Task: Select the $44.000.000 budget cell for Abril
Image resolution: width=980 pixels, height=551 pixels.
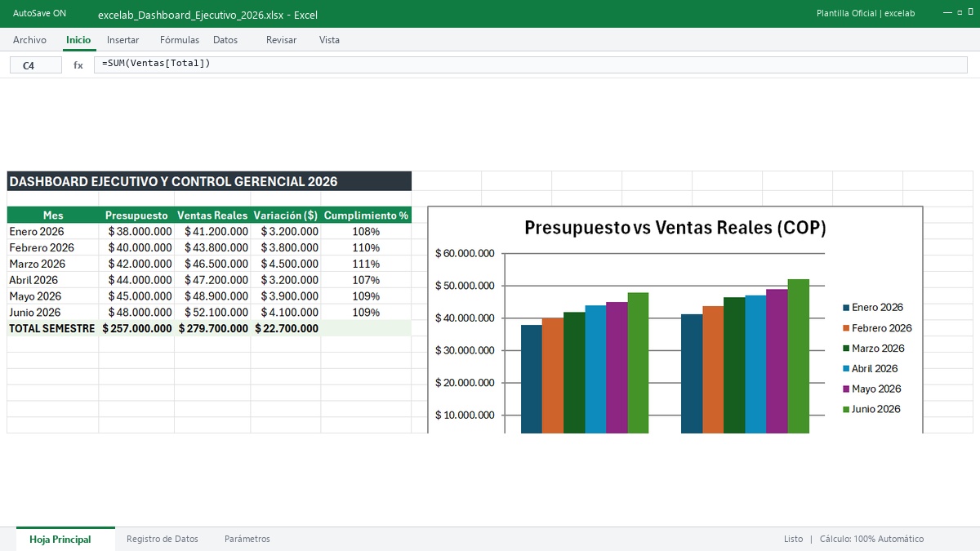Action: click(136, 280)
